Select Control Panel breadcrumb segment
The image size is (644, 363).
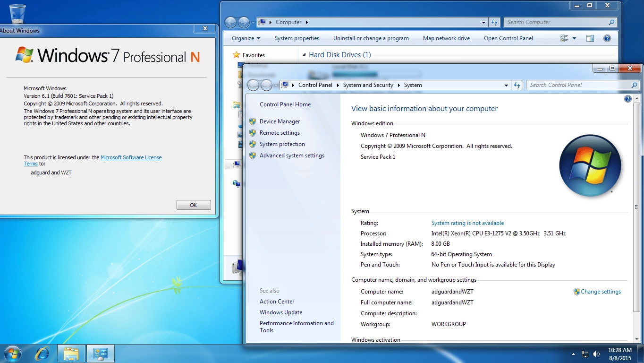pos(315,85)
